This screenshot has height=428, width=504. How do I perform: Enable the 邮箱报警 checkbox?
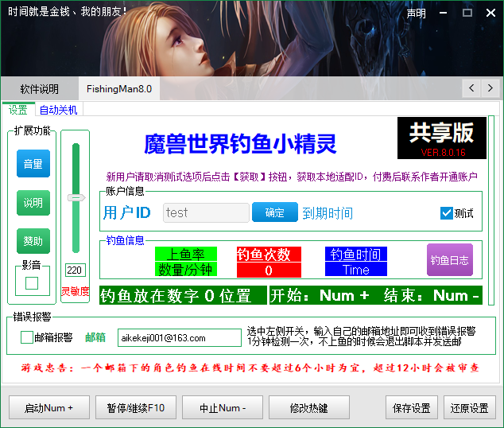pyautogui.click(x=27, y=337)
